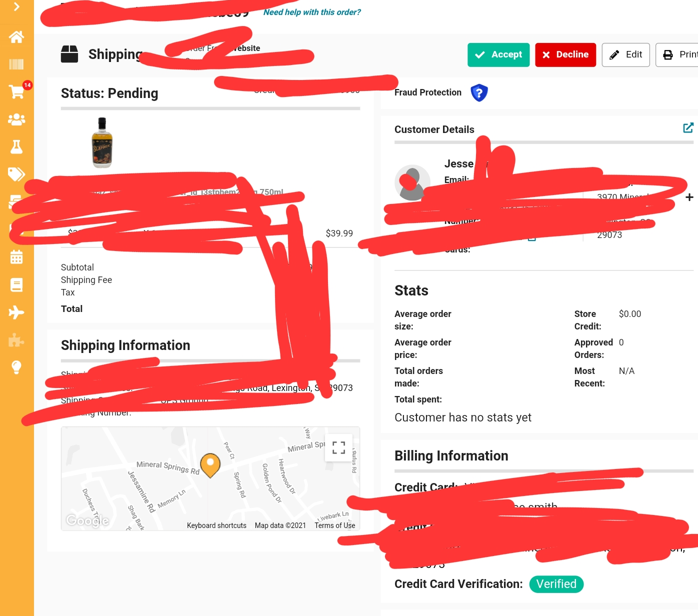Open the 'Need help with this order?' link
The height and width of the screenshot is (616, 698).
point(312,12)
